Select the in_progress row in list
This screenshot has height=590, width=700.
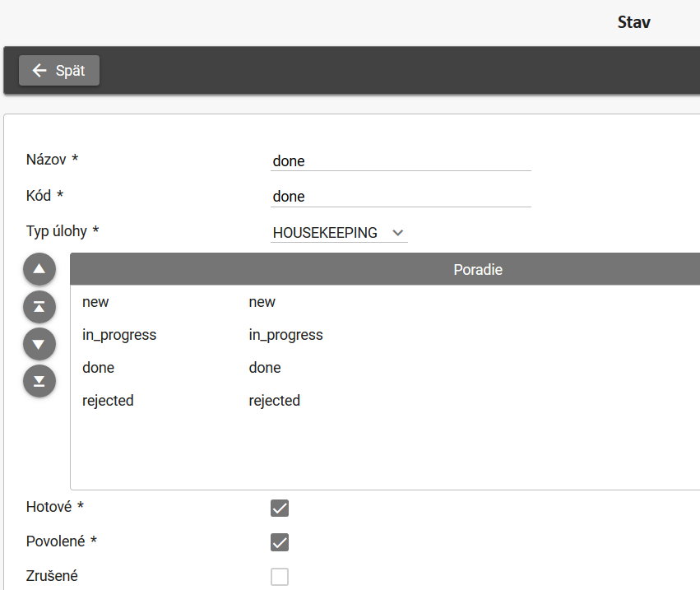119,335
